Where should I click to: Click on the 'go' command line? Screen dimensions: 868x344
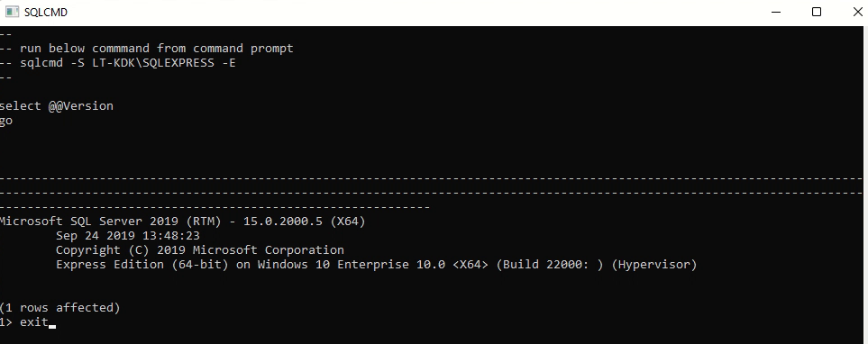6,121
